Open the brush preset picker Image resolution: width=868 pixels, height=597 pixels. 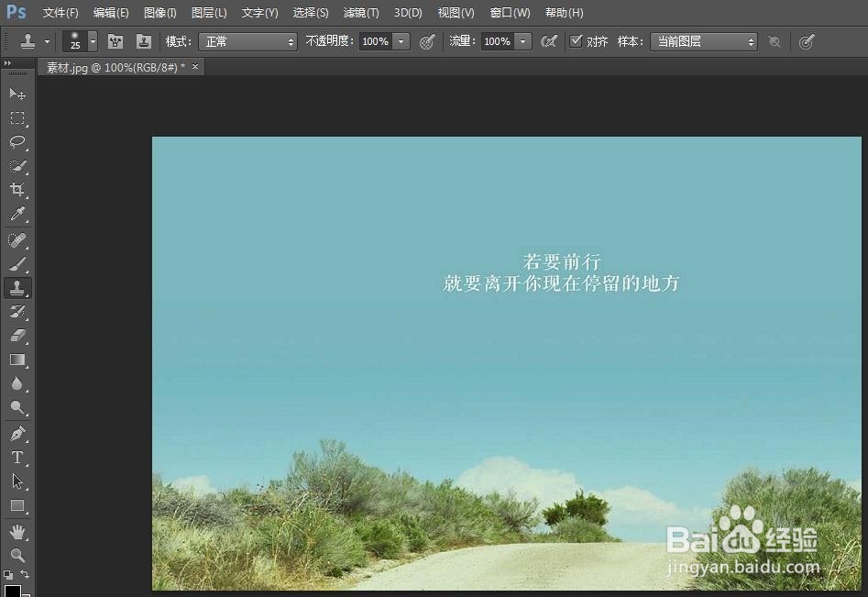click(92, 41)
